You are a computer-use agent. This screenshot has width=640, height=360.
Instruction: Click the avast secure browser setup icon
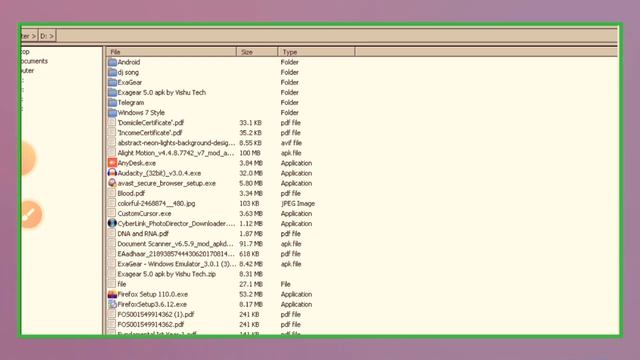[x=112, y=183]
